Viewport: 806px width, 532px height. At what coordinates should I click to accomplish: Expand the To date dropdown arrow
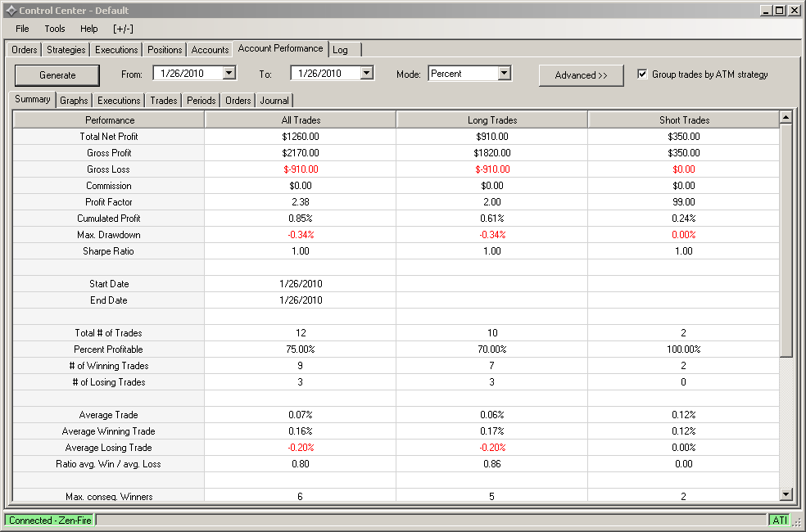[366, 73]
